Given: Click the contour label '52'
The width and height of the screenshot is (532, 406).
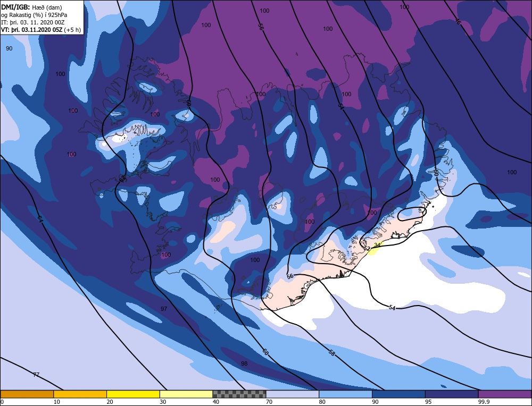Looking at the screenshot, I should [x=367, y=249].
